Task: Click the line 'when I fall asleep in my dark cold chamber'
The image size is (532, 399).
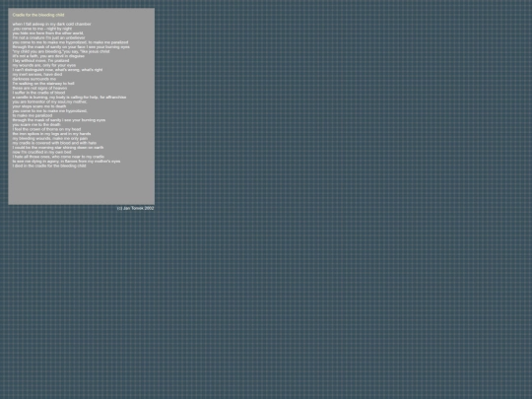Action: [x=52, y=24]
